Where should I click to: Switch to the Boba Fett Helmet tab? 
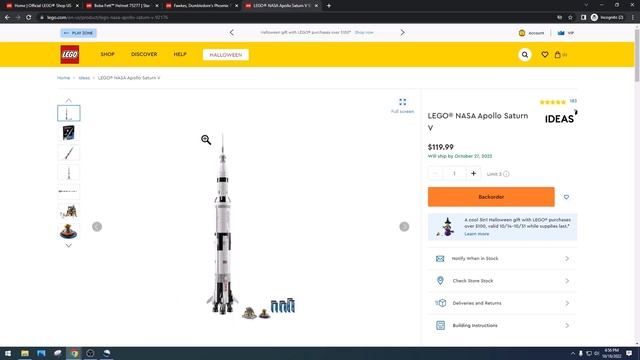tap(122, 6)
